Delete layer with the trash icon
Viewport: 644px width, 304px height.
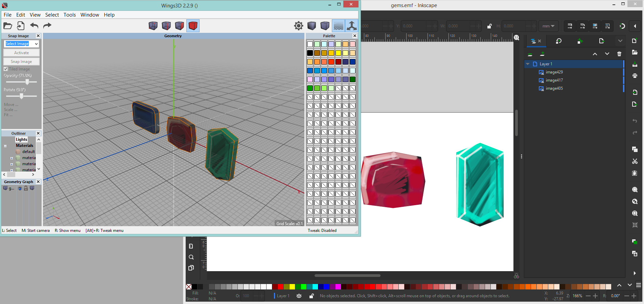[619, 54]
